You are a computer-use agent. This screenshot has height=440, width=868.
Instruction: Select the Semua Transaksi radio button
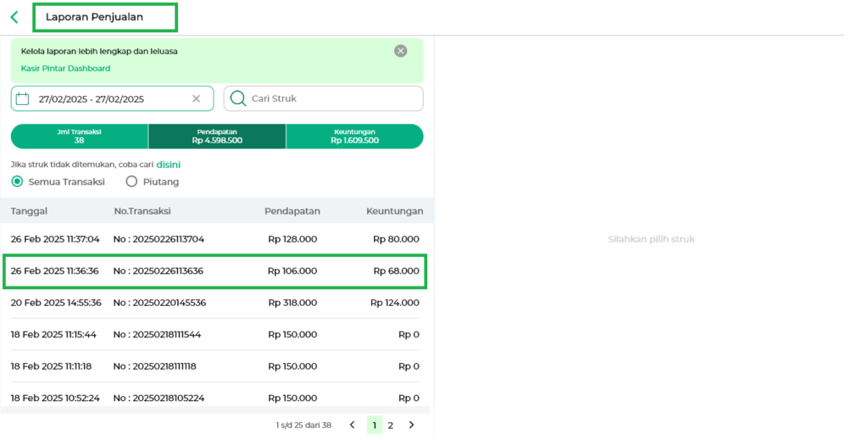point(17,181)
